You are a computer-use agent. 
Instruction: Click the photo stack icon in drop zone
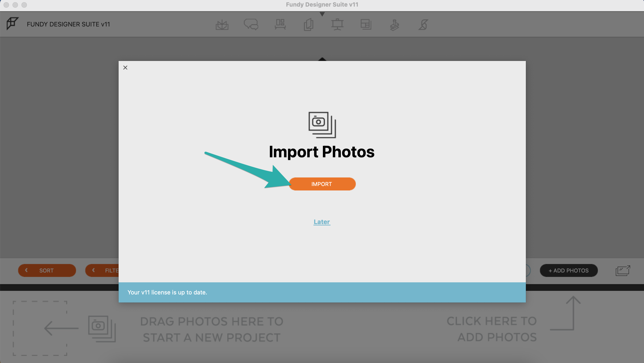point(102,329)
